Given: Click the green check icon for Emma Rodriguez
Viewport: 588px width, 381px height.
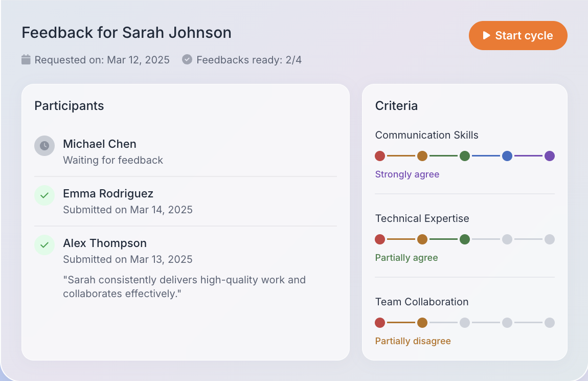Looking at the screenshot, I should (44, 195).
